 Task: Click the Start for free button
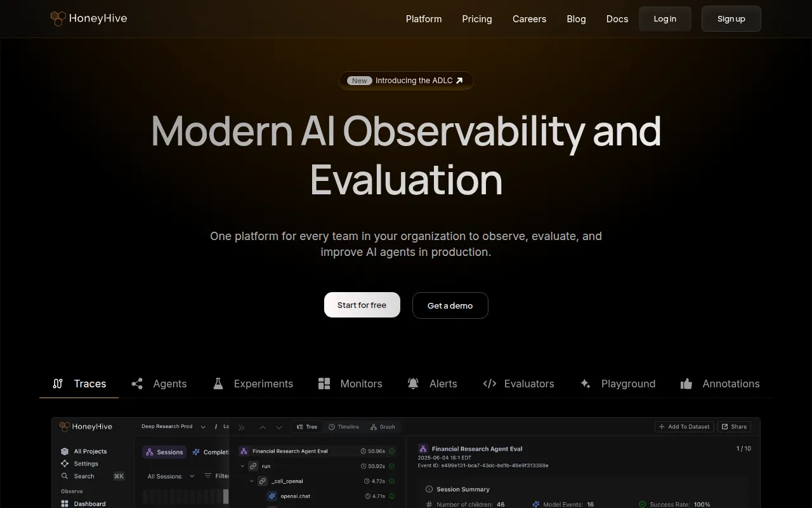coord(362,305)
